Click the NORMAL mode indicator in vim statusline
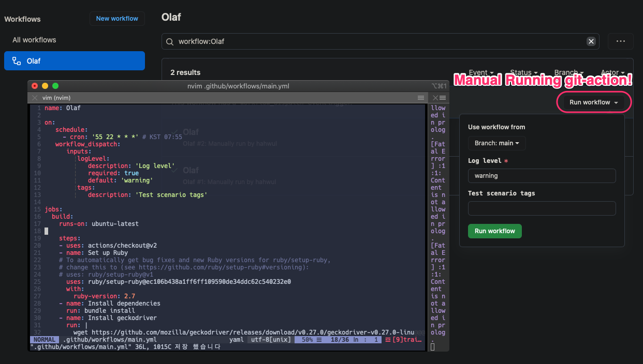This screenshot has width=643, height=364. [44, 339]
